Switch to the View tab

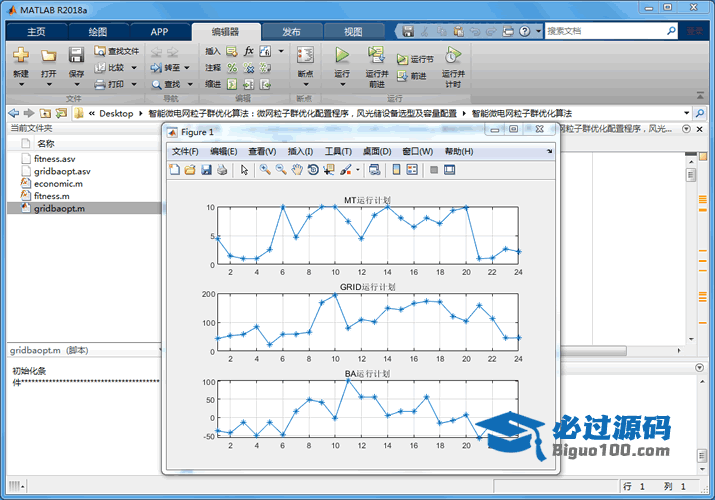353,32
